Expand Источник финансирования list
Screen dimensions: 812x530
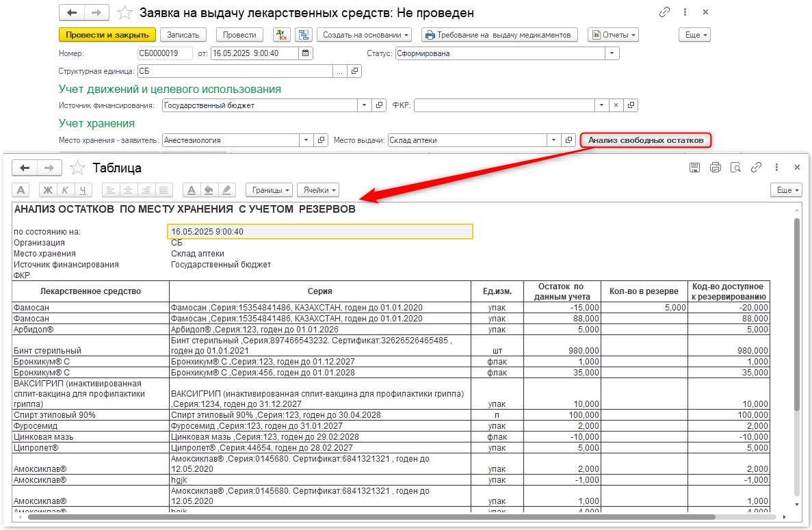coord(364,105)
